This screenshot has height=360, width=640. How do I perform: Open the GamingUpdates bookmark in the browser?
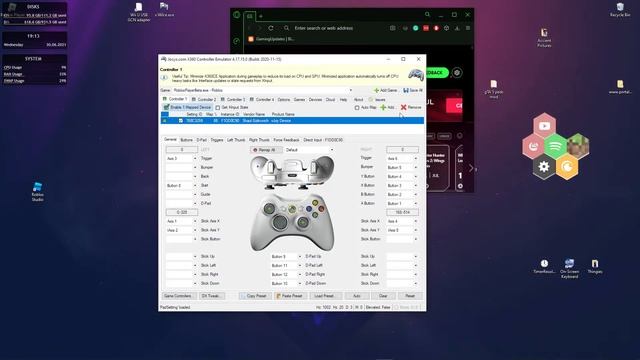coord(271,39)
